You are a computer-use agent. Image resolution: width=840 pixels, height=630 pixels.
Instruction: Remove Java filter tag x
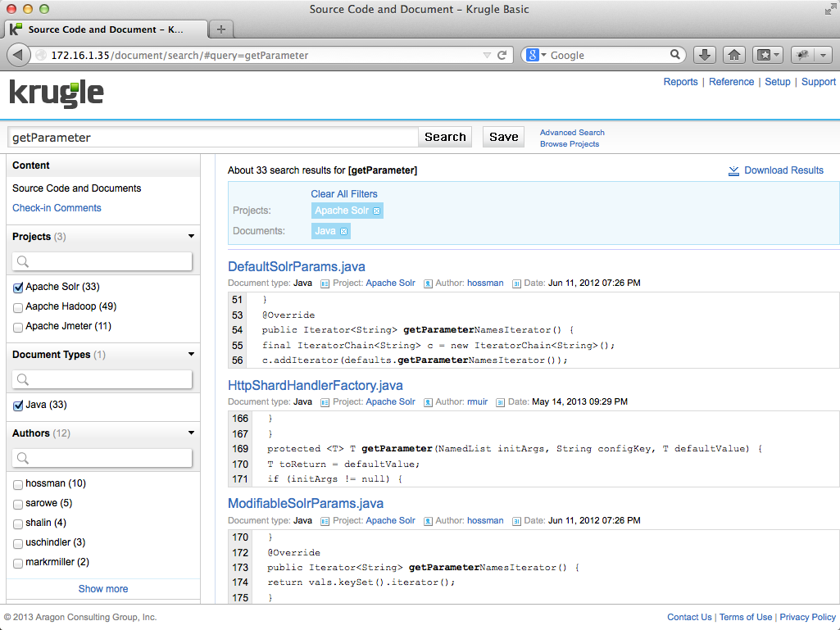pyautogui.click(x=344, y=231)
